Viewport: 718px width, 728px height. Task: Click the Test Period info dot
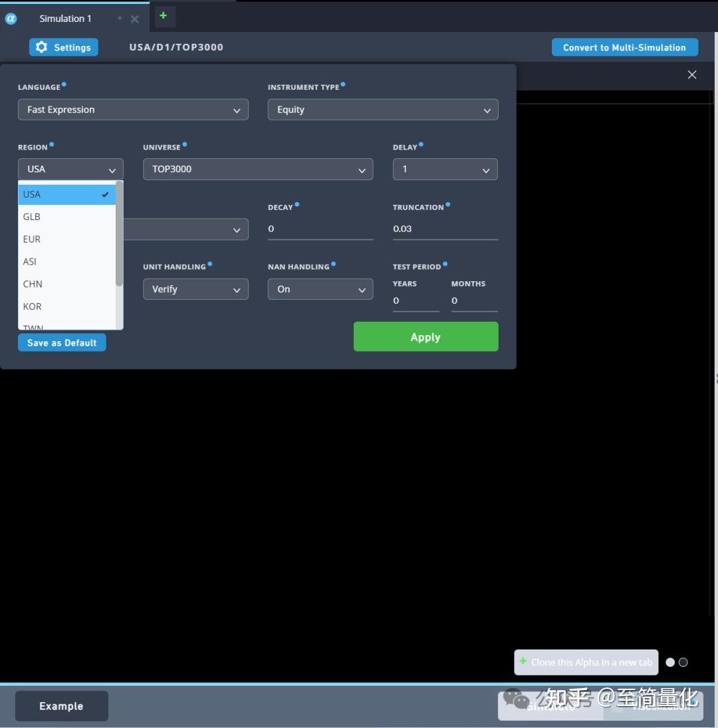(445, 264)
